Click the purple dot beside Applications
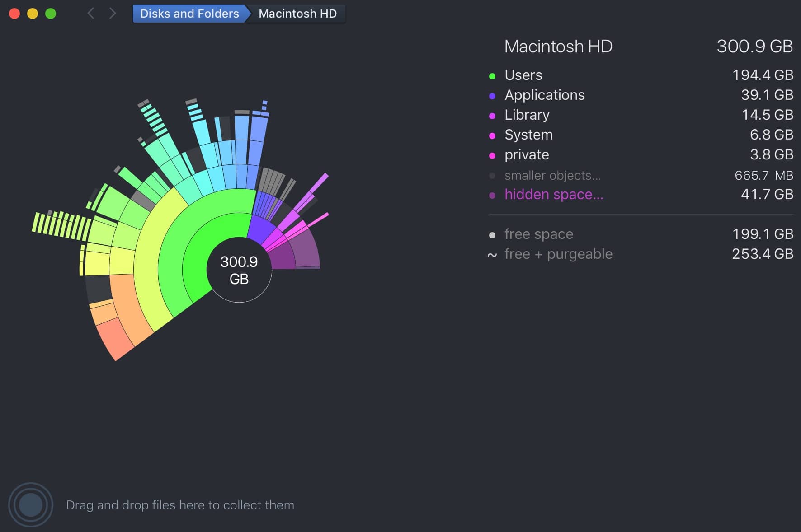Screen dimensions: 801x532 coord(492,96)
